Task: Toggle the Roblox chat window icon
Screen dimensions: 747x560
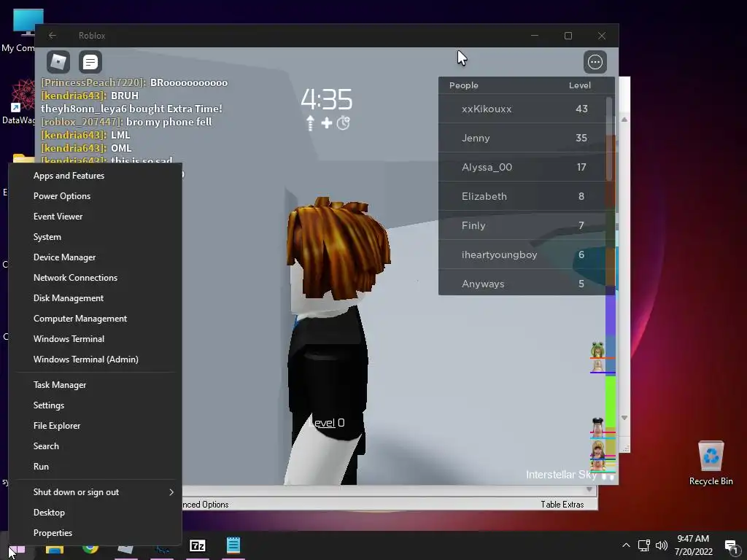Action: pyautogui.click(x=90, y=62)
